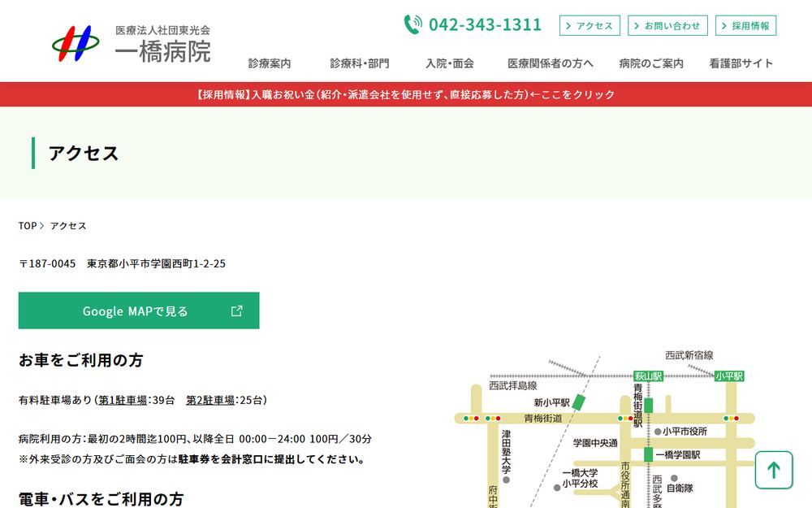The height and width of the screenshot is (508, 812).
Task: Open the 病院のご案内 menu
Action: (651, 63)
